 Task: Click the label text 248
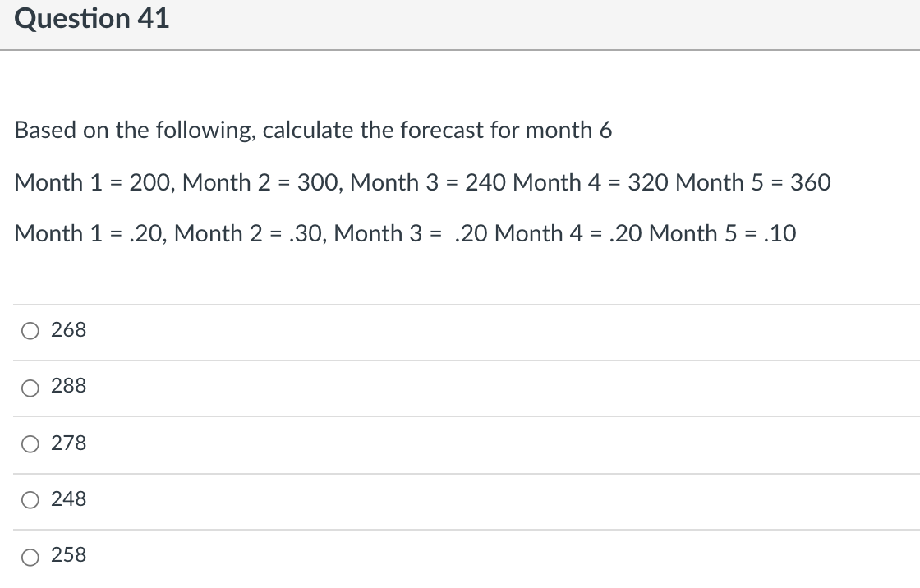pyautogui.click(x=69, y=498)
